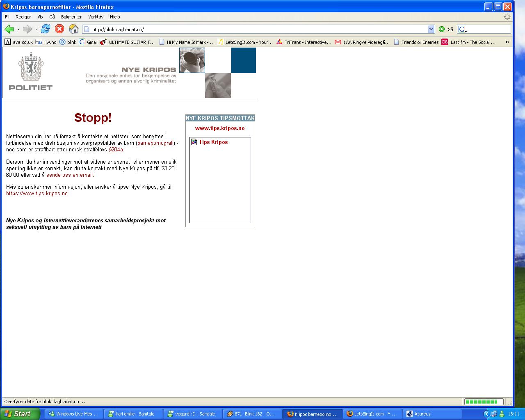Screen dimensions: 525x420
Task: Switch to vegard!:D Samtale window
Action: 192,414
